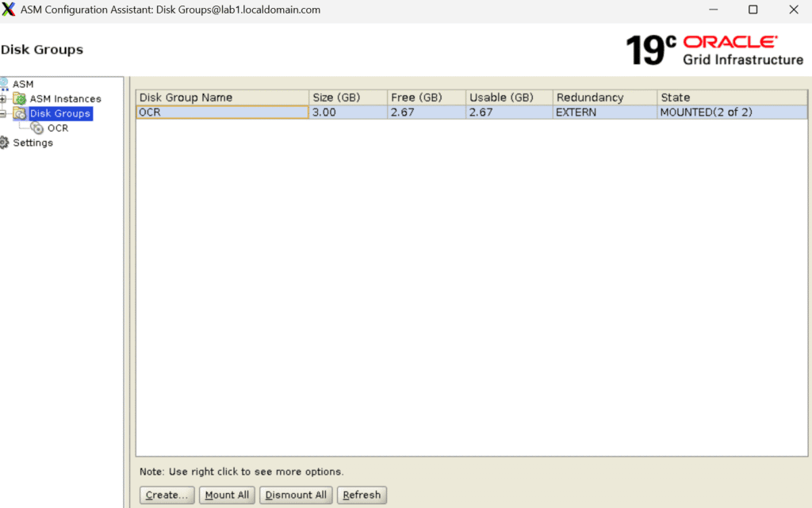Select OCR cell in Disk Group Name column
This screenshot has height=508, width=812.
pos(223,113)
